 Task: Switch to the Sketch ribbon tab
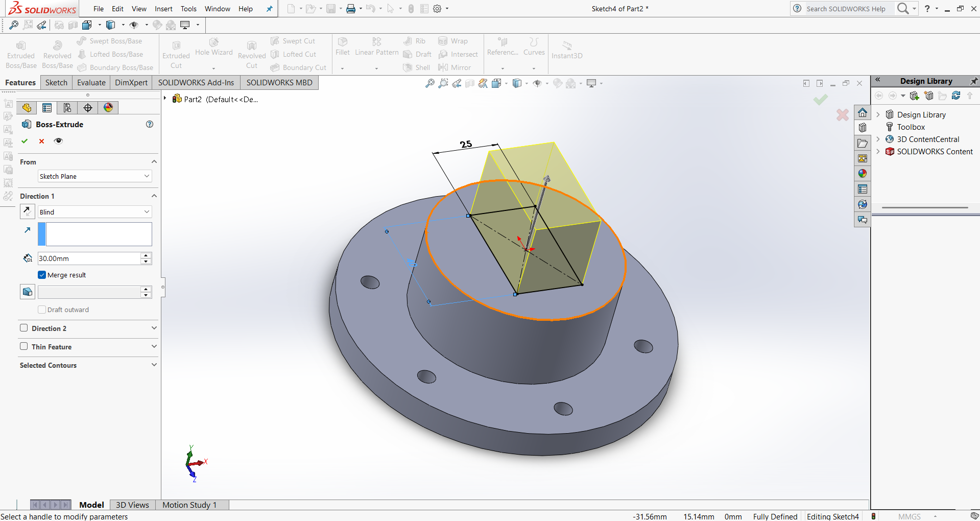point(56,83)
